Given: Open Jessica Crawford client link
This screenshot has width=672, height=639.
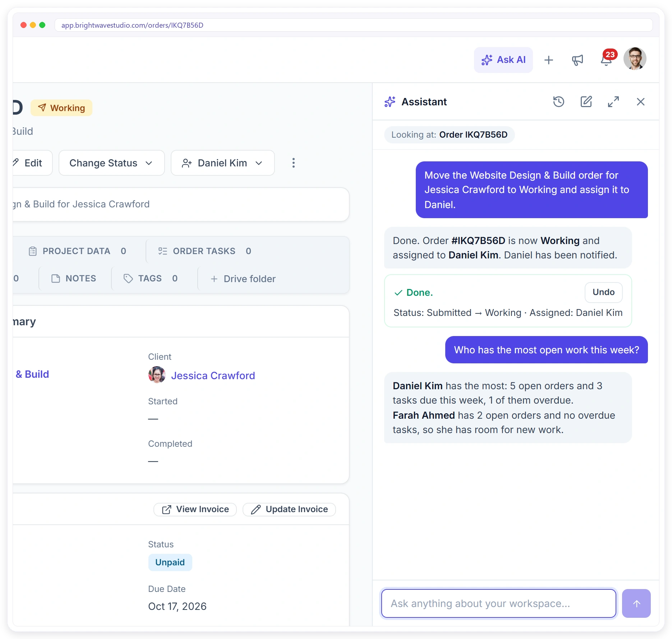Looking at the screenshot, I should click(x=213, y=376).
